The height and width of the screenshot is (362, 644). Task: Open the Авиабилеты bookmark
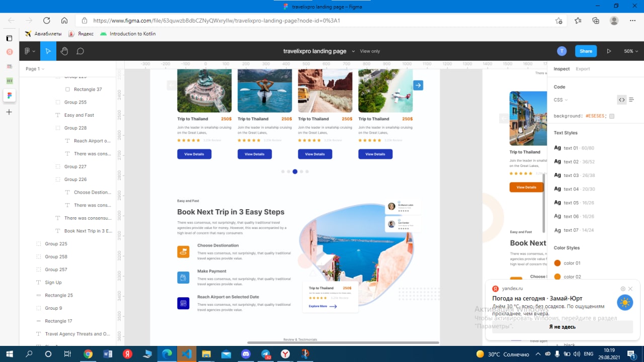43,34
